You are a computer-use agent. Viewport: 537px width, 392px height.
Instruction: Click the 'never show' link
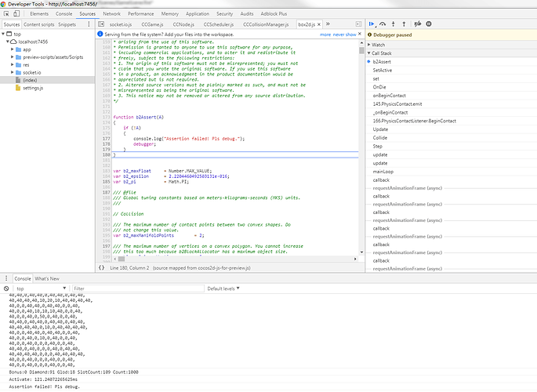tap(345, 34)
